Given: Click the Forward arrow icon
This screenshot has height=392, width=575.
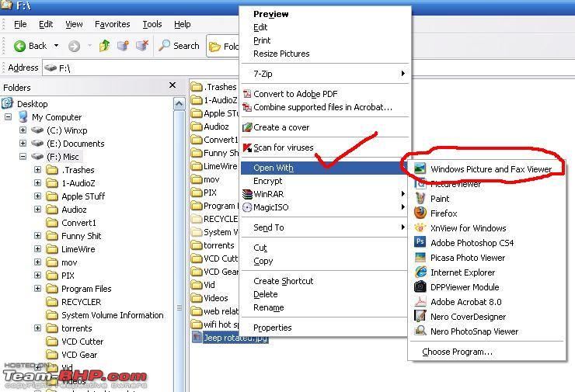Looking at the screenshot, I should pyautogui.click(x=74, y=46).
